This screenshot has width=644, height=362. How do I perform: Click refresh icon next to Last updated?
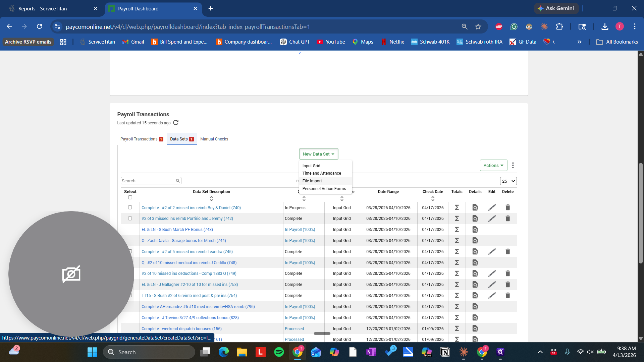[176, 123]
